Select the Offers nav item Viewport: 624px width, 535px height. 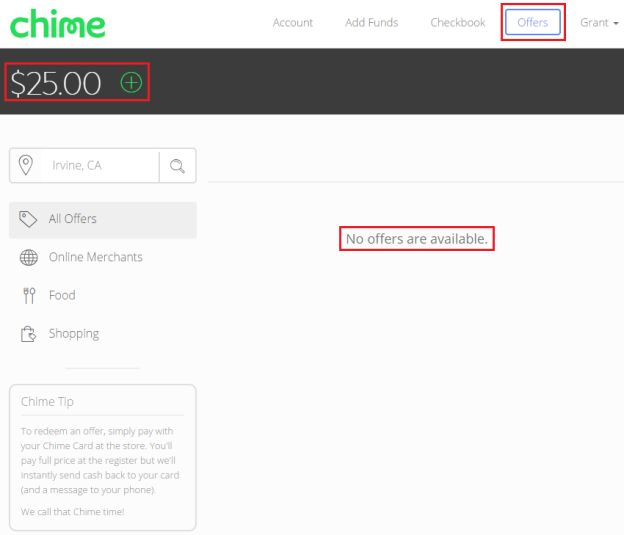(533, 22)
